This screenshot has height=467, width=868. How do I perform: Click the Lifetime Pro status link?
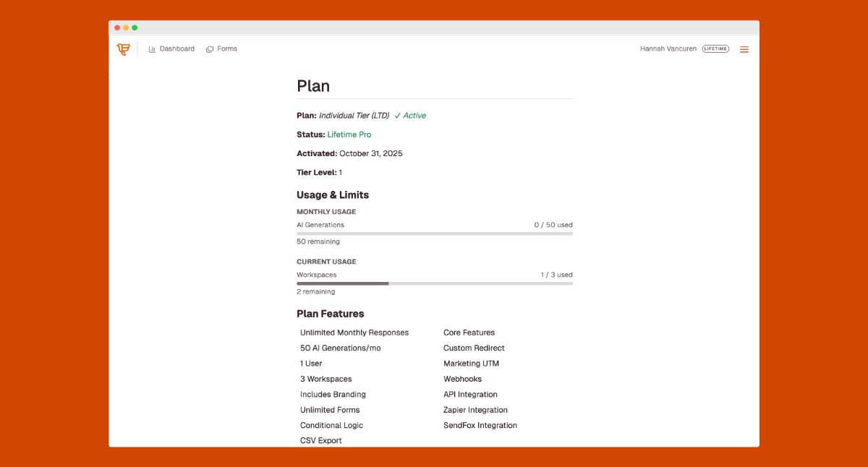(349, 134)
